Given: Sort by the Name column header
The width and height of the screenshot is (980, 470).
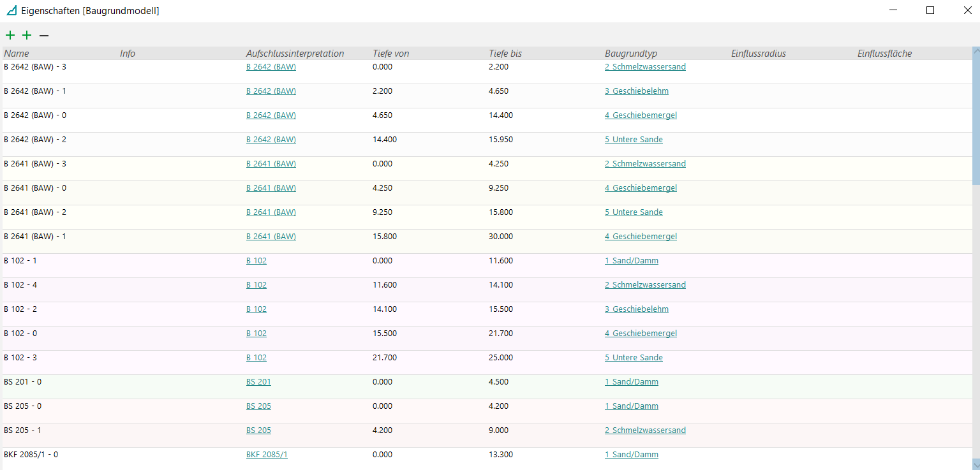Looking at the screenshot, I should pyautogui.click(x=17, y=54).
